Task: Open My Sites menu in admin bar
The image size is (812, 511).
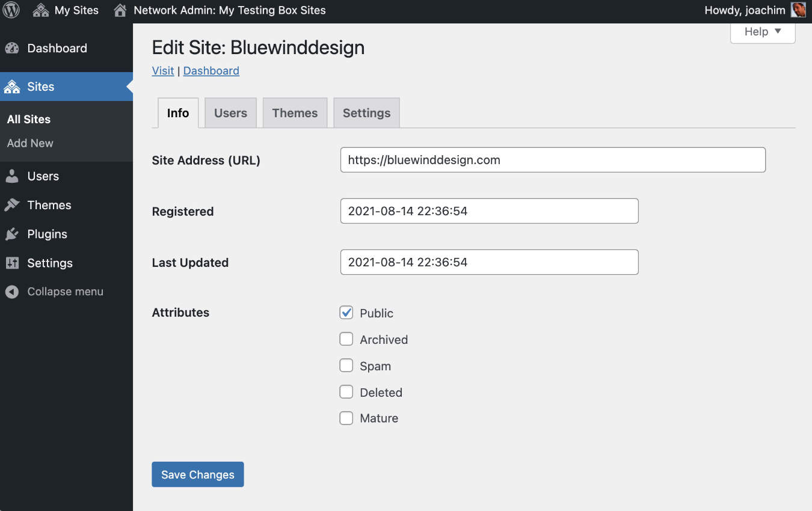Action: pyautogui.click(x=66, y=10)
